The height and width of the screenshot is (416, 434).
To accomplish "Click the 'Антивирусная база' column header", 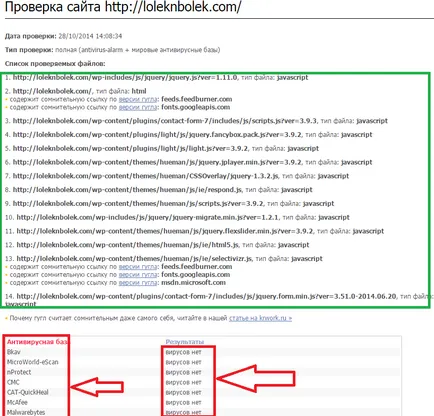I will pos(37,342).
